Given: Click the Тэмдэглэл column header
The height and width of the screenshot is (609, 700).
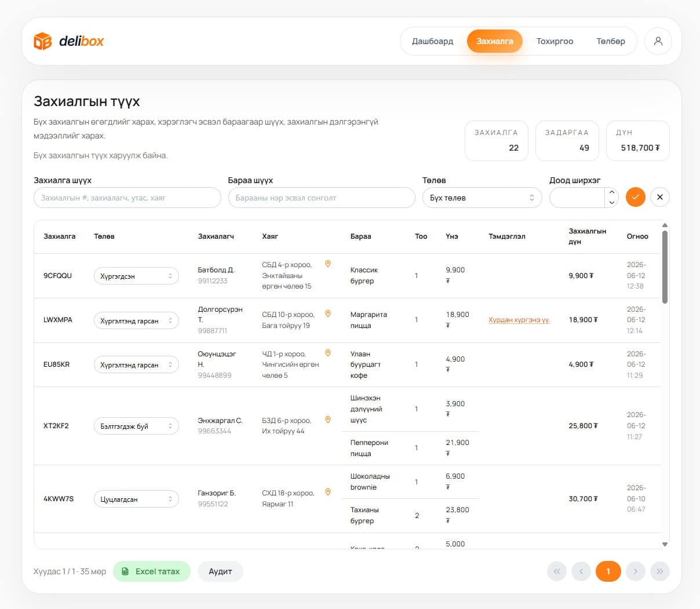Looking at the screenshot, I should point(507,236).
